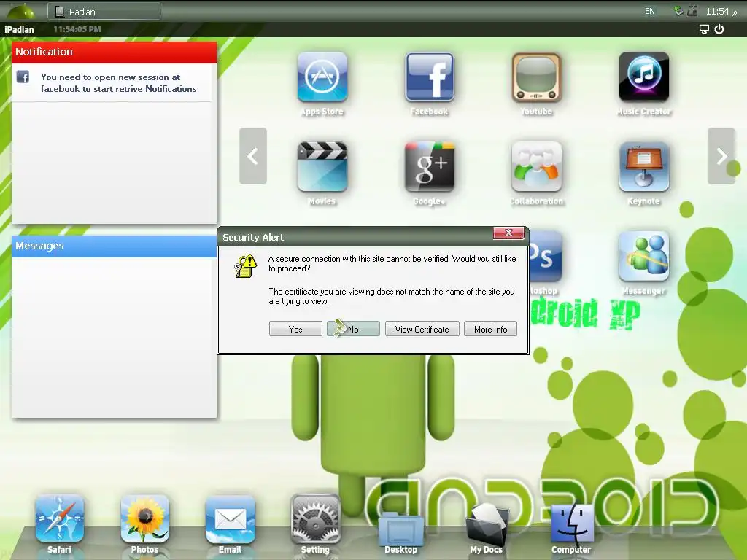This screenshot has width=747, height=560.
Task: Open Computer in the dock
Action: click(x=572, y=522)
